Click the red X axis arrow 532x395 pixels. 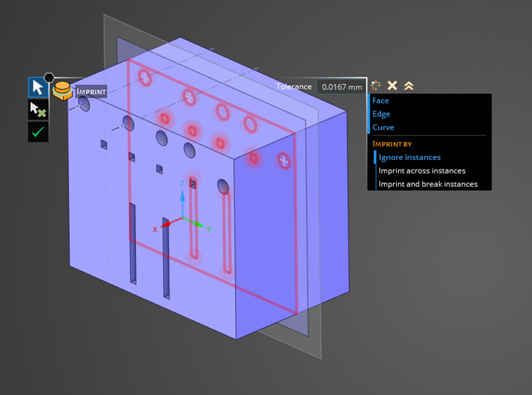[167, 223]
